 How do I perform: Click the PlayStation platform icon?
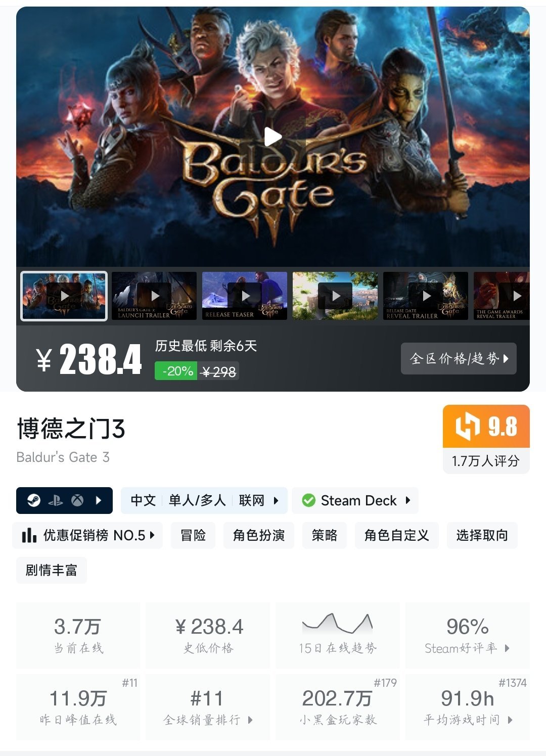point(56,500)
